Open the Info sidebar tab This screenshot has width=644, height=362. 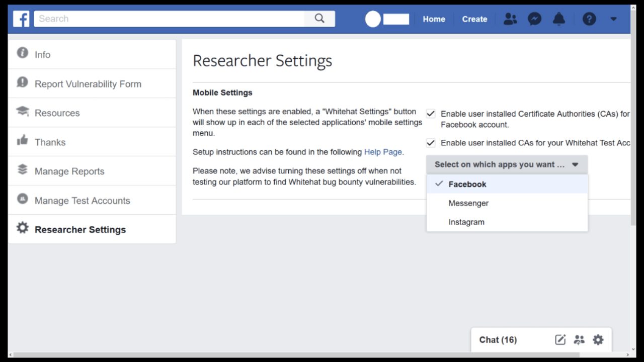[x=92, y=54]
